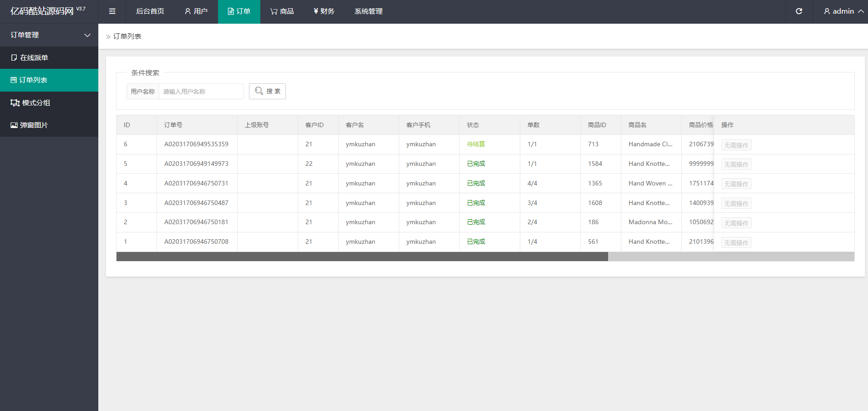Click 无需操作 for order ID 4
868x411 pixels.
pos(736,184)
